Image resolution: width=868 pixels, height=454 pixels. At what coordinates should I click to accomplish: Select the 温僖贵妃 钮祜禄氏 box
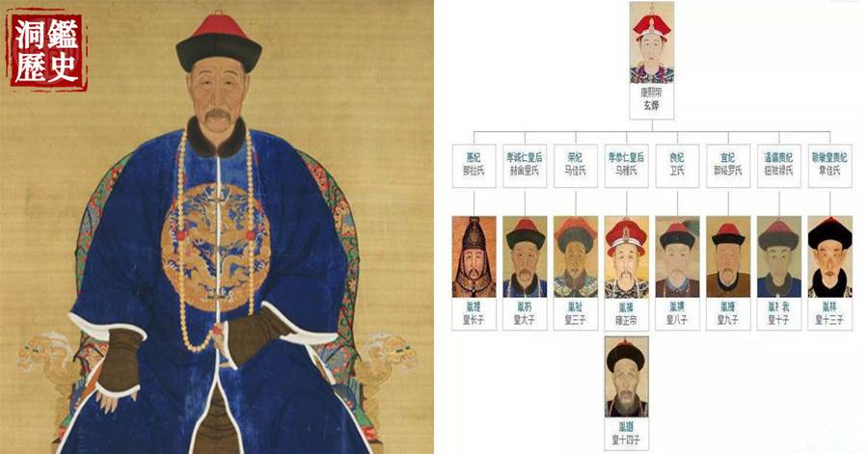pos(779,165)
